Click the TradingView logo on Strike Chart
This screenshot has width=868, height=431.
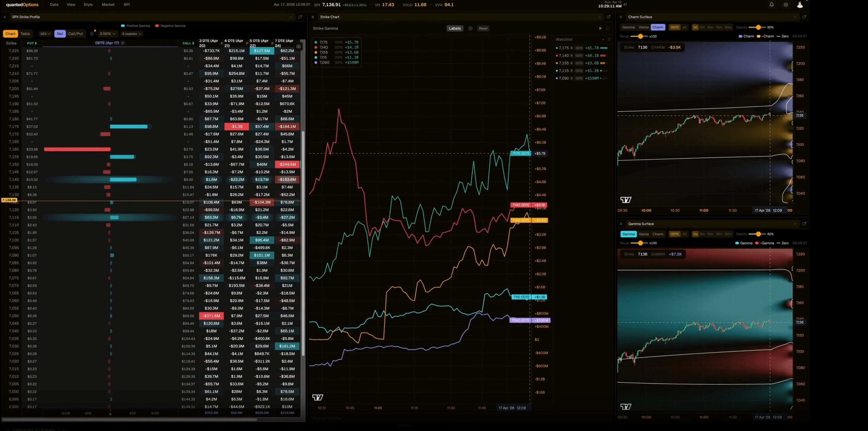coord(317,397)
